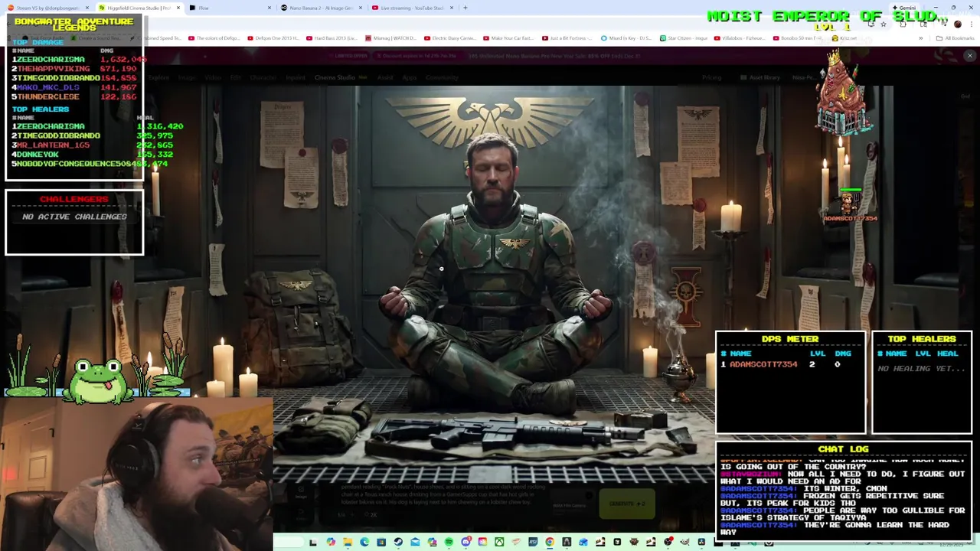Viewport: 980px width, 551px height.
Task: Open the 'Make Your Car Fast...' bookmark
Action: click(x=508, y=38)
